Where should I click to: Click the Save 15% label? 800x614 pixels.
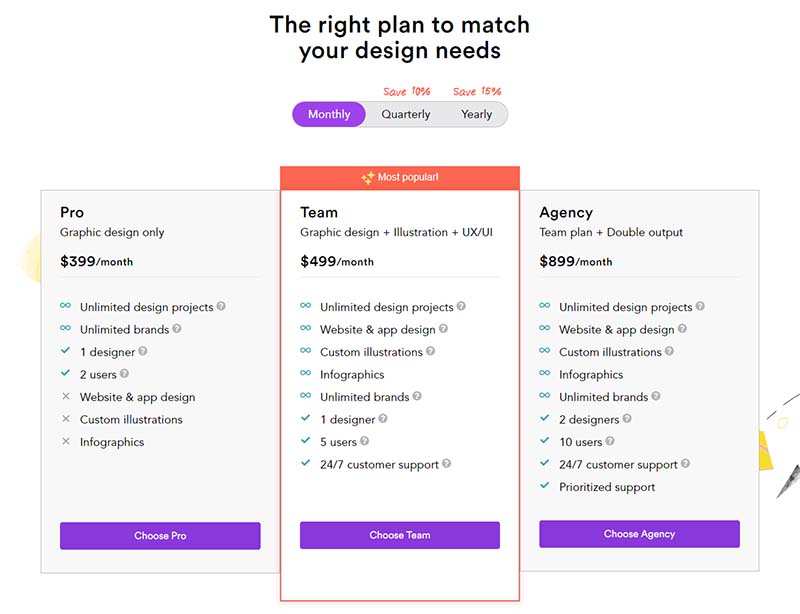tap(477, 91)
